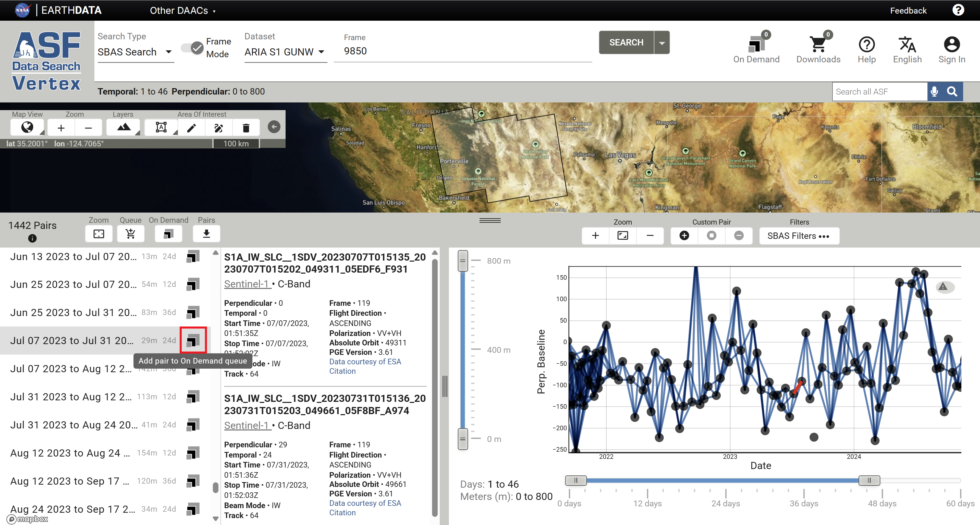This screenshot has width=980, height=525.
Task: Click the map view globe icon
Action: (x=27, y=127)
